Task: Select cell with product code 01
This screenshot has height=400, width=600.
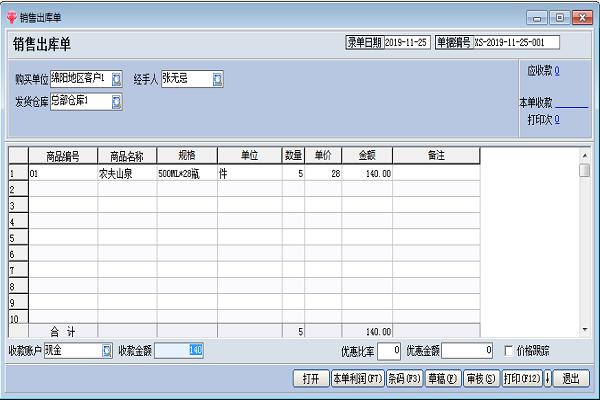Action: [63, 173]
